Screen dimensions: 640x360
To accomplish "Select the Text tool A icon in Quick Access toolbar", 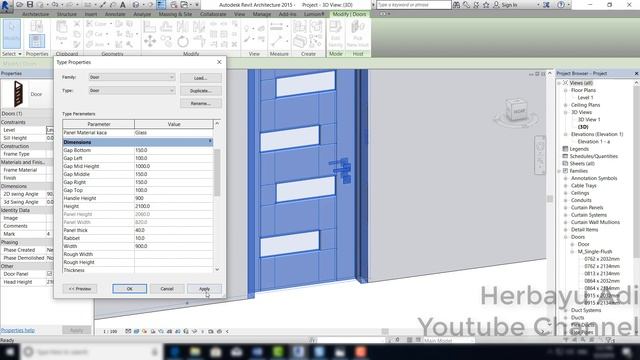I will point(122,5).
